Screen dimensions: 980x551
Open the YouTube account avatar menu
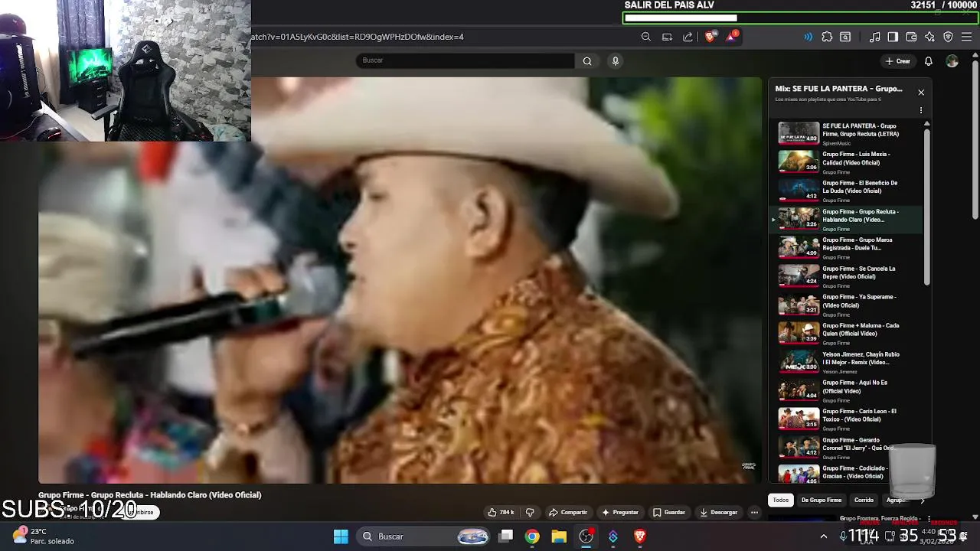(952, 61)
